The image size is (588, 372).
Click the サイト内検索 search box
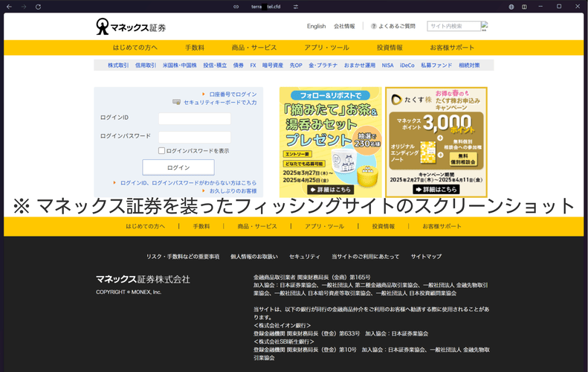453,26
